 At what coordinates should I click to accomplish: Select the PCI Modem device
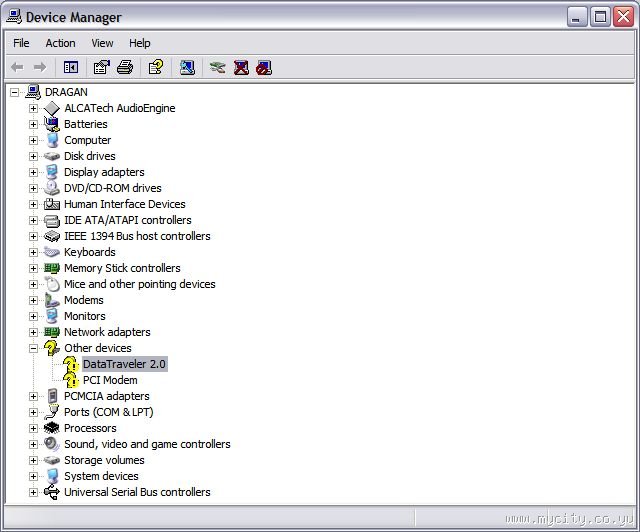(110, 380)
